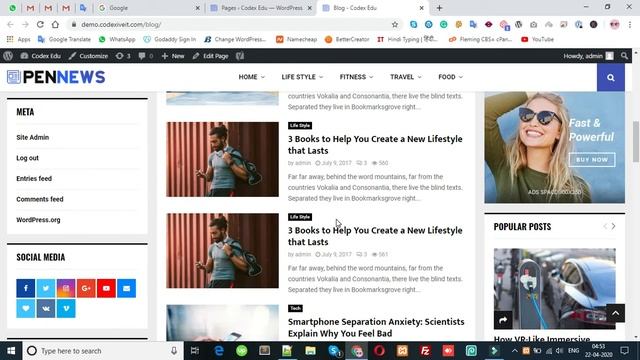Open Windows Start menu
The width and height of the screenshot is (640, 360).
pyautogui.click(x=11, y=351)
